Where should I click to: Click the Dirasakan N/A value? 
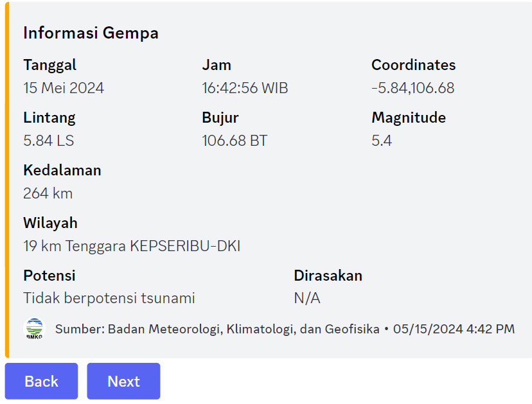[306, 299]
